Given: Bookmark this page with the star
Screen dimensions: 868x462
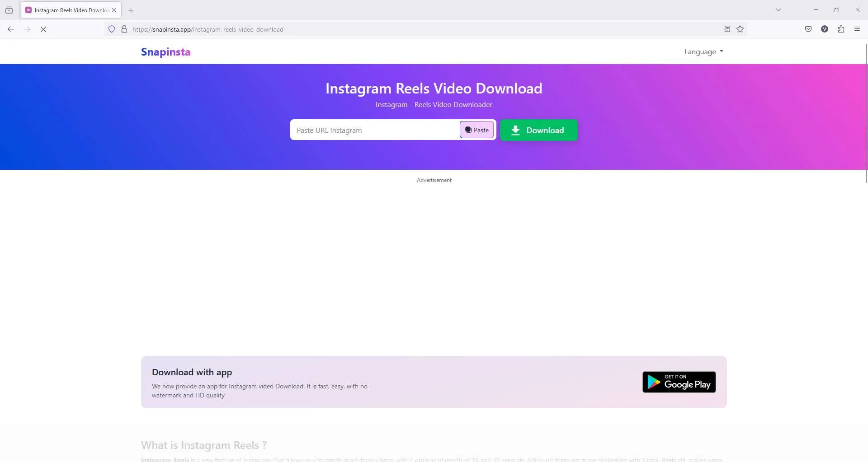Looking at the screenshot, I should pyautogui.click(x=740, y=29).
